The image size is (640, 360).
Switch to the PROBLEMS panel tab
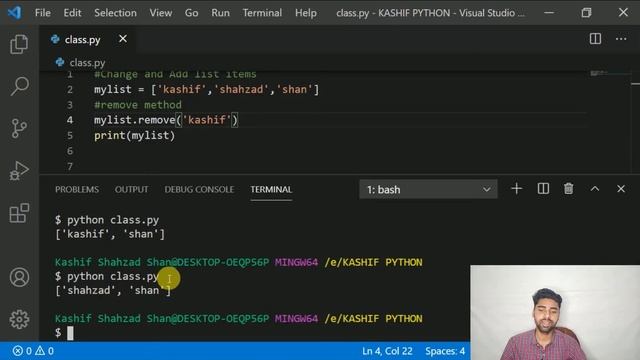point(77,189)
